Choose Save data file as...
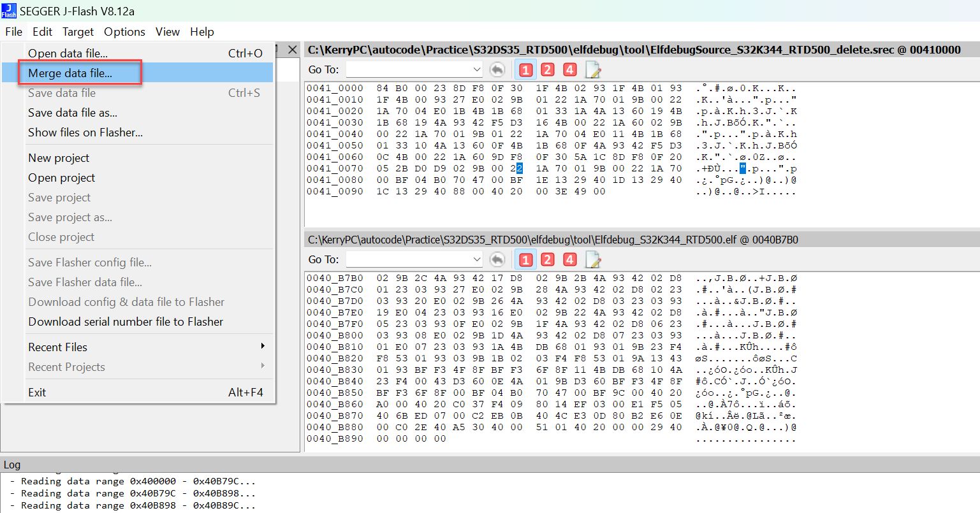The image size is (980, 513). [x=138, y=113]
